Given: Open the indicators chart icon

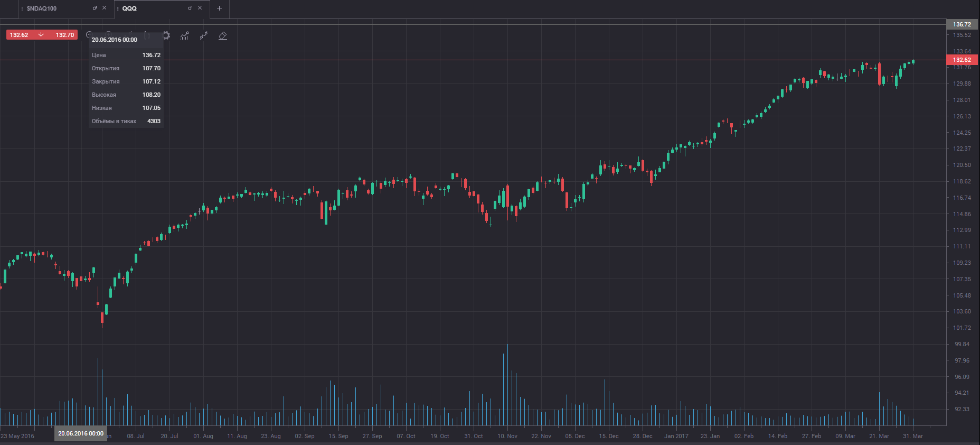Looking at the screenshot, I should 184,35.
